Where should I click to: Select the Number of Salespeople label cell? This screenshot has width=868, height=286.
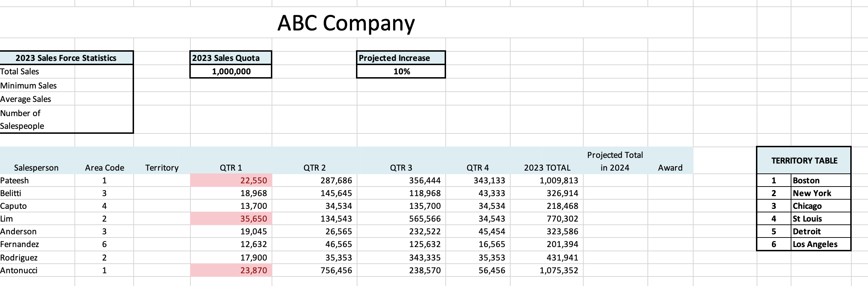(x=37, y=119)
